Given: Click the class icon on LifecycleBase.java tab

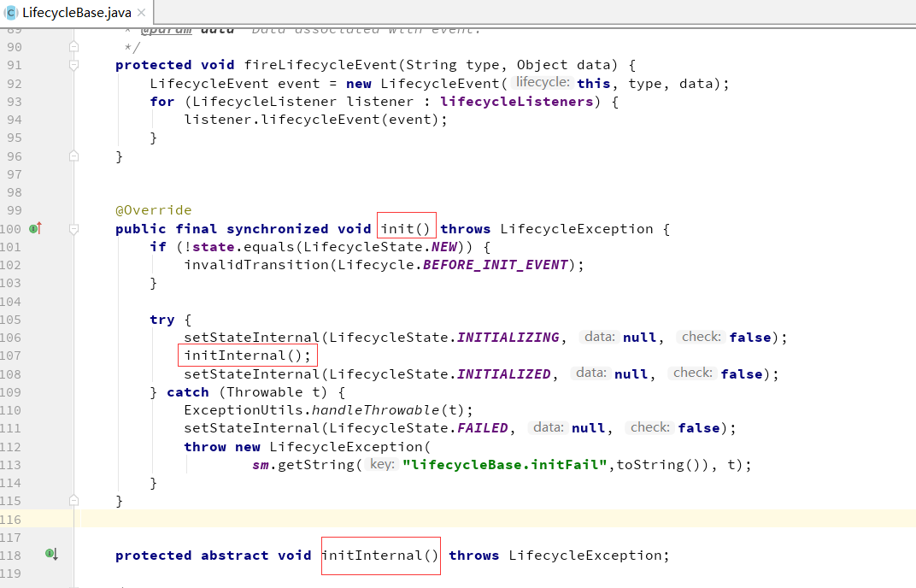Looking at the screenshot, I should pyautogui.click(x=10, y=12).
